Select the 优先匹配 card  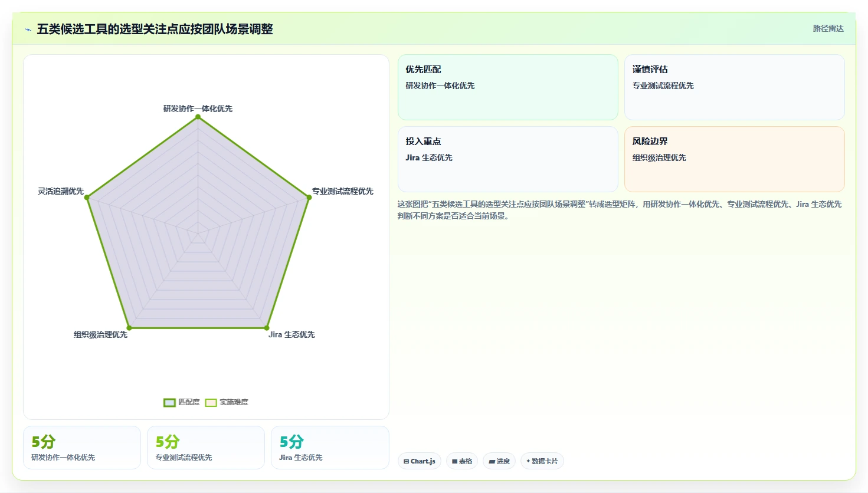(x=508, y=87)
